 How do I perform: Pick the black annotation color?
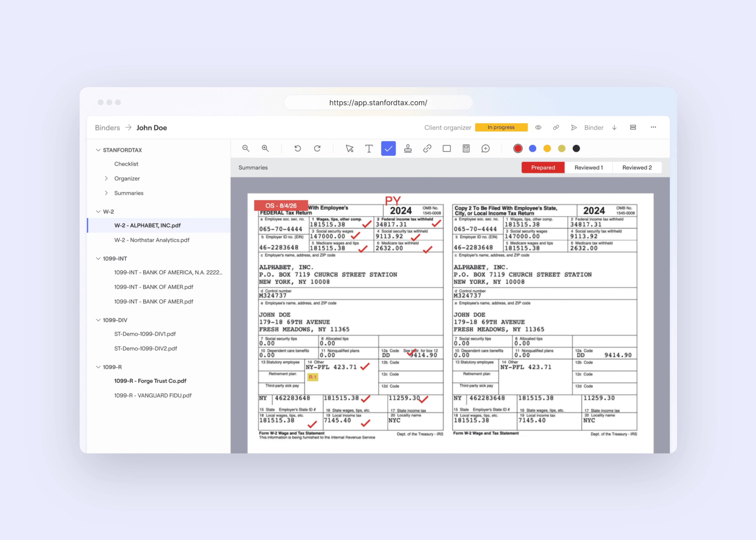point(576,148)
